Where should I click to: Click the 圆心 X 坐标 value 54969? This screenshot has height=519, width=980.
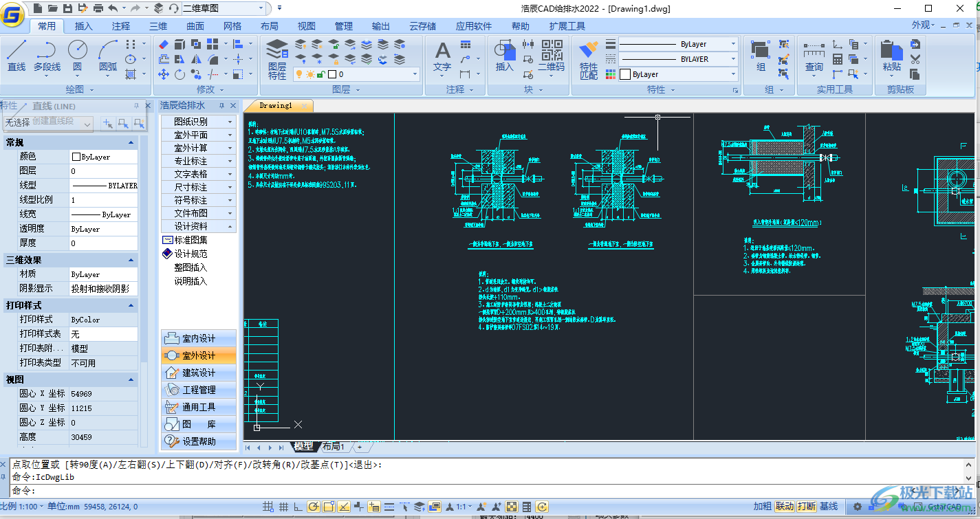[103, 394]
